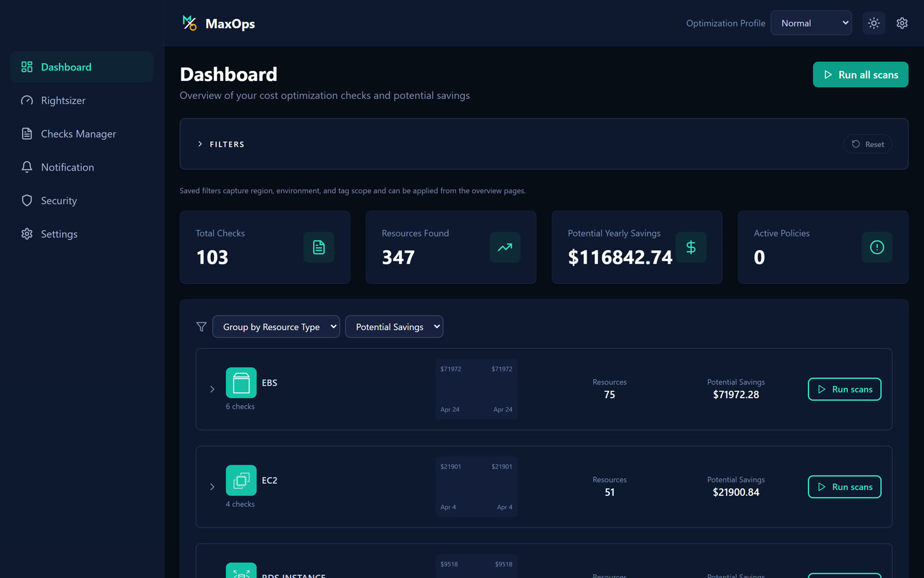Image resolution: width=924 pixels, height=578 pixels.
Task: Click the Notification bell icon
Action: [x=27, y=167]
